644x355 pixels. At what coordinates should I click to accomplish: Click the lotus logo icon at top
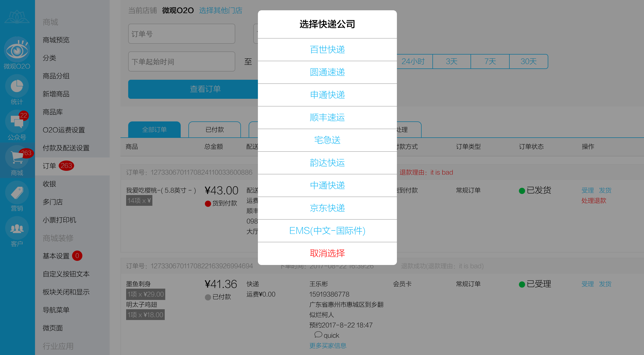point(17,17)
